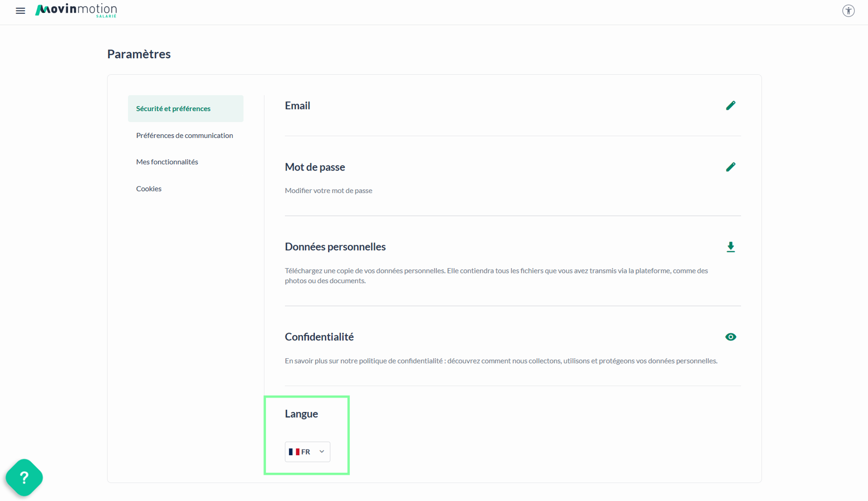View privacy policy via the eye icon

tap(730, 337)
